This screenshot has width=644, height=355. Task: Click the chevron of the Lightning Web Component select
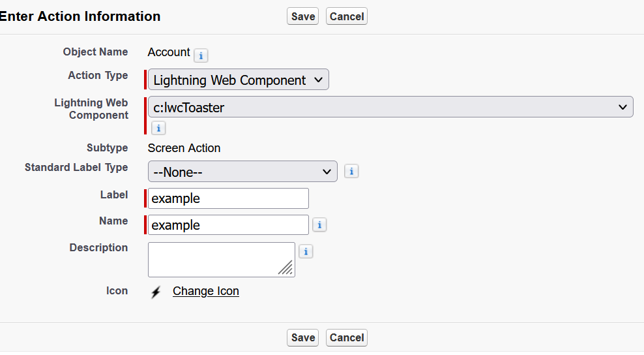point(622,107)
